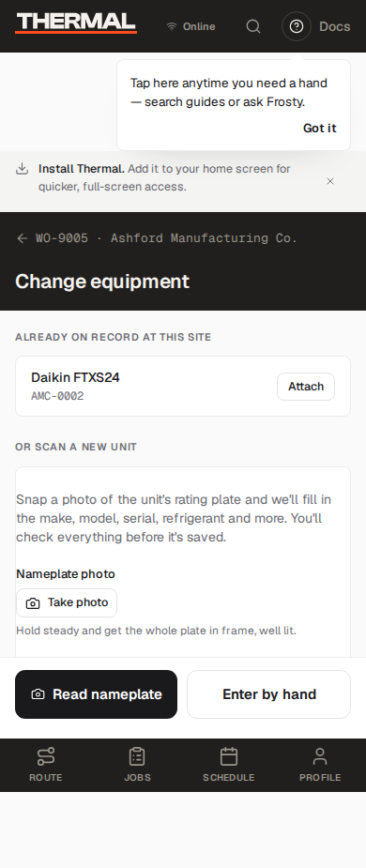
Task: Open the Profile person icon
Action: [x=320, y=756]
